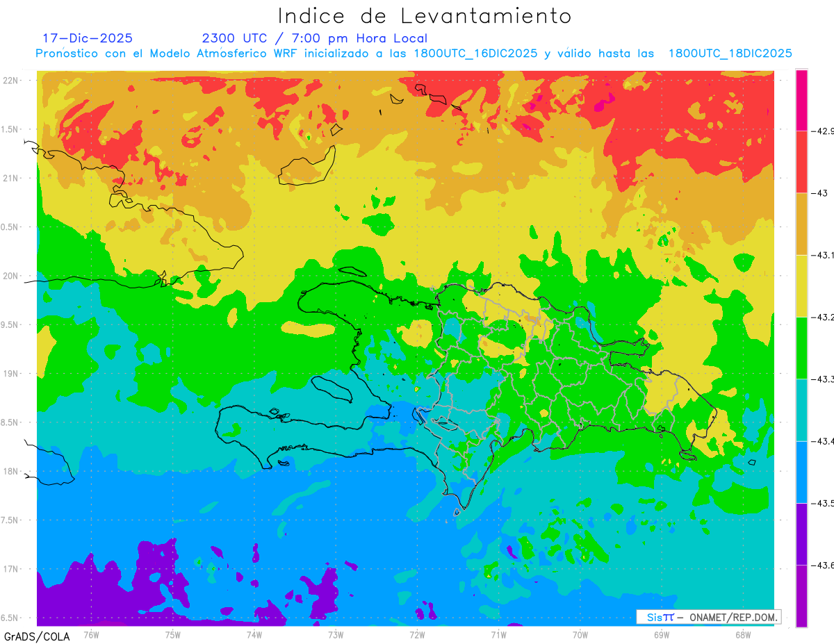The height and width of the screenshot is (644, 834).
Task: Click the 'SisTT - ONAMET/REP.DOM.' label box
Action: coord(708,617)
